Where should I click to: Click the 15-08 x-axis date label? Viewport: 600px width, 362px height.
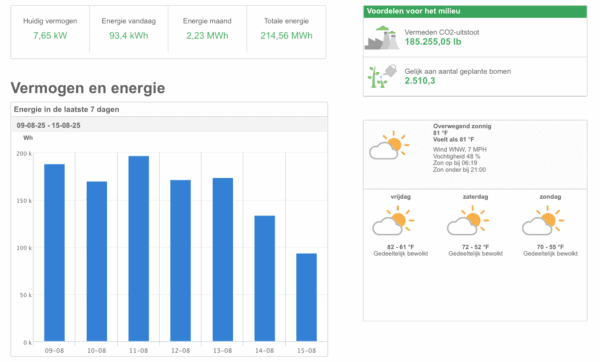[307, 351]
